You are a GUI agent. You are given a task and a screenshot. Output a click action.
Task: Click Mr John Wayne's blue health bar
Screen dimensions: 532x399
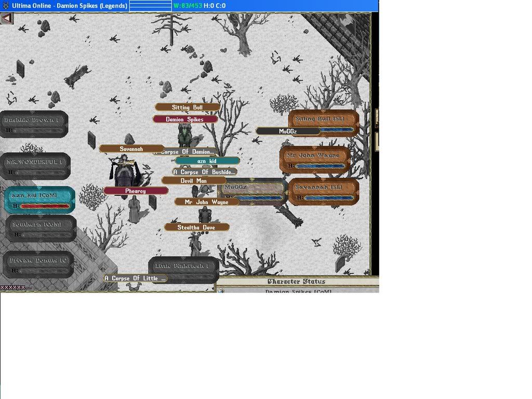click(320, 166)
